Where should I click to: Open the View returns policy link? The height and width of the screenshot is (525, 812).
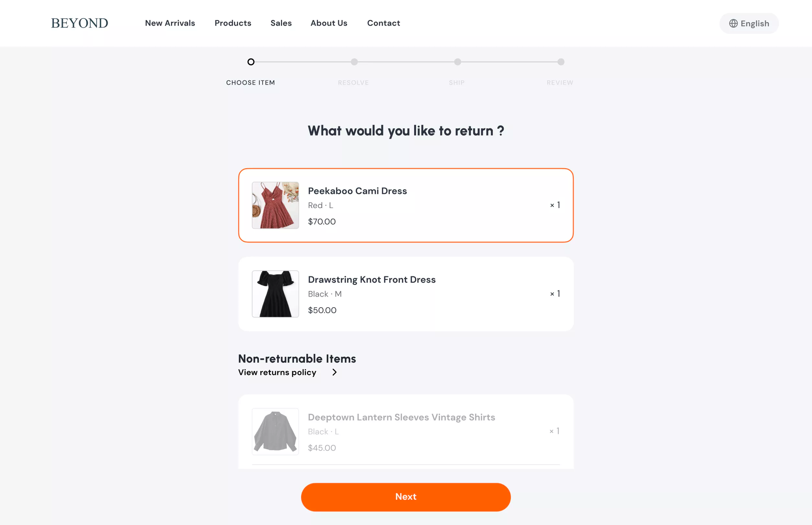pos(277,372)
